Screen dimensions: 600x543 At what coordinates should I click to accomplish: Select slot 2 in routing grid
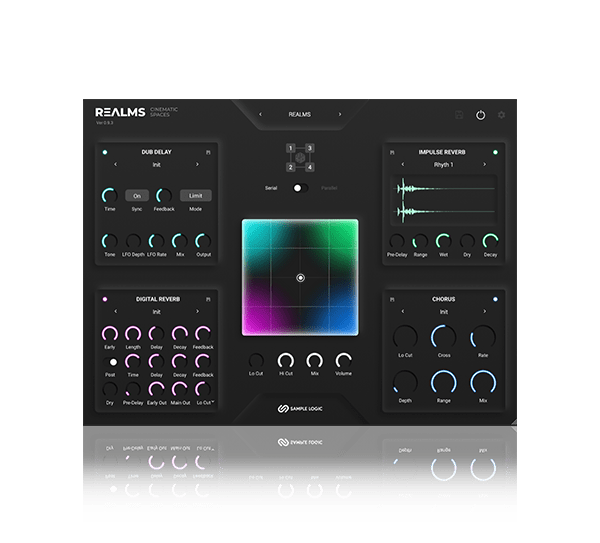click(290, 167)
